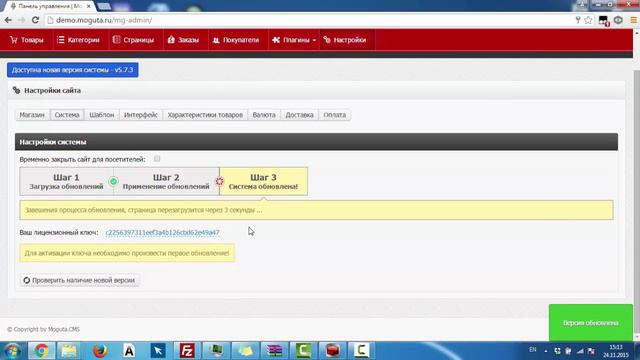This screenshot has width=640, height=360.
Task: Click the puzzle icon beside Плагины
Action: coord(276,40)
